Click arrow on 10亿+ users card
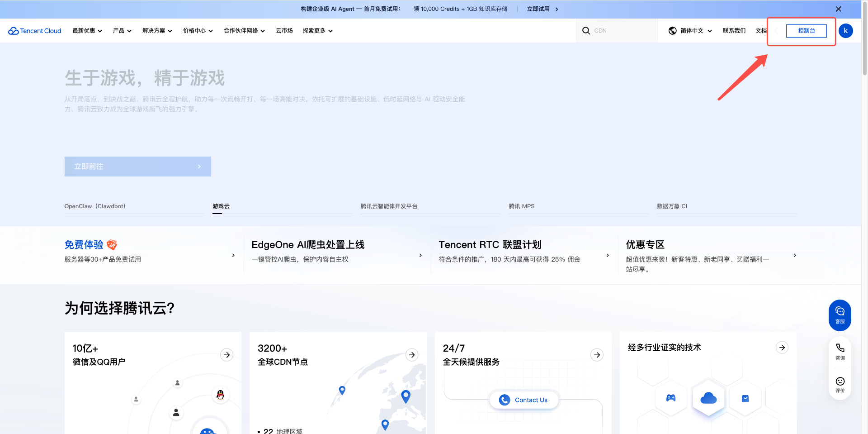 226,355
